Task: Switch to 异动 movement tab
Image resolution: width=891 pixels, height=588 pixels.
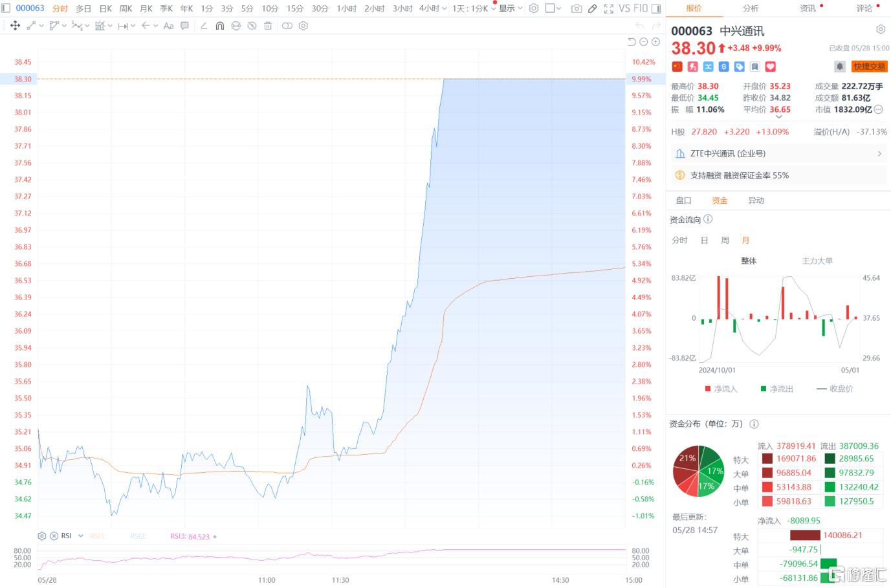Action: (x=756, y=201)
